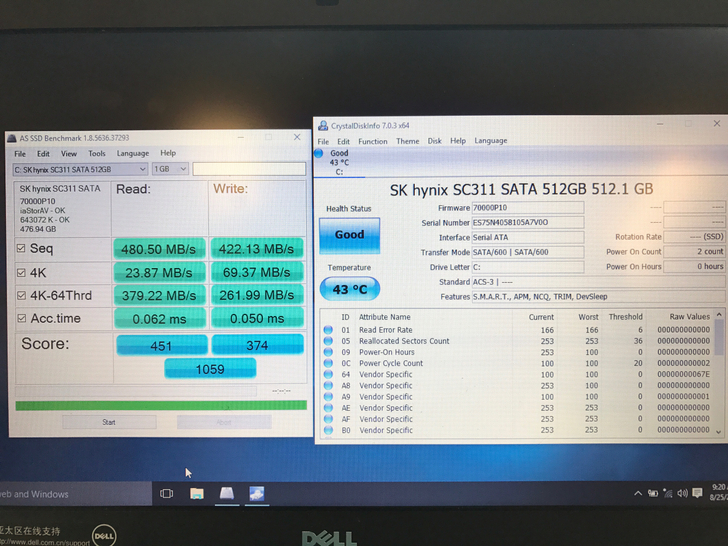Click status icon for Power-On Hours
This screenshot has width=728, height=546.
[x=328, y=352]
